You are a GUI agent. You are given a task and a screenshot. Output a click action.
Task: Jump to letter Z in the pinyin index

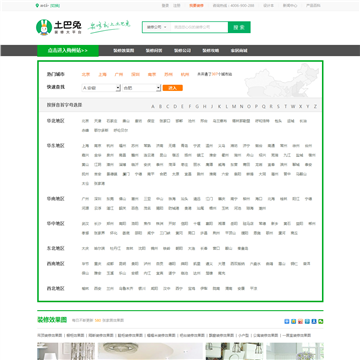click(x=315, y=107)
